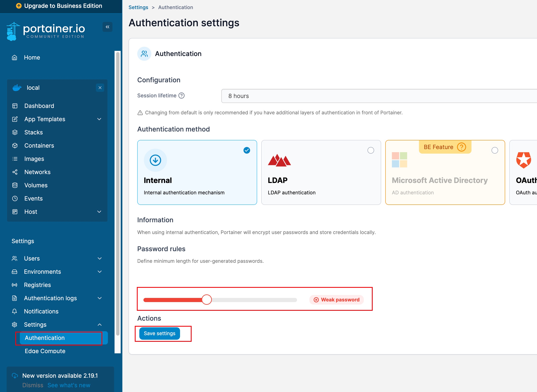Click the Environments drive icon
Image resolution: width=537 pixels, height=392 pixels.
(x=14, y=272)
